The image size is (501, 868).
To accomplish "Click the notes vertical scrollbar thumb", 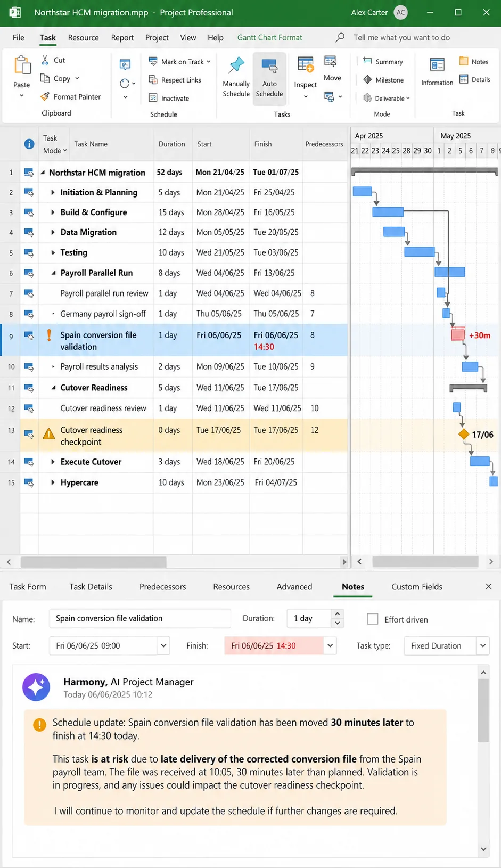I will pos(483,711).
